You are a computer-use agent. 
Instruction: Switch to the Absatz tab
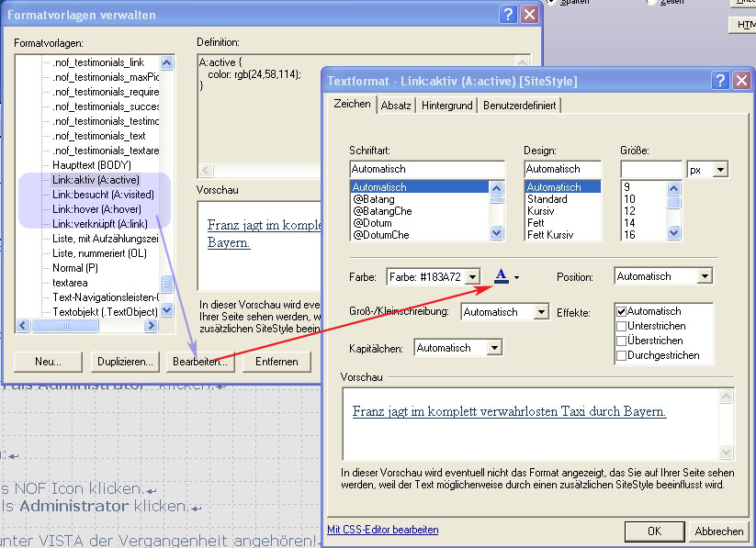(396, 106)
